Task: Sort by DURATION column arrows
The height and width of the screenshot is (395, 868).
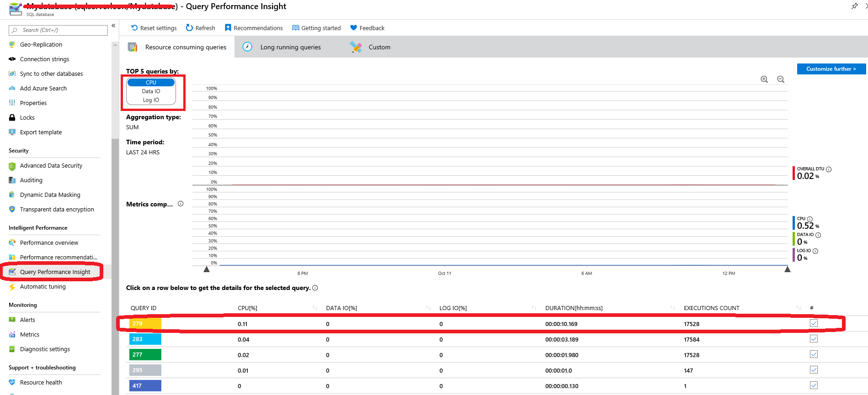Action: pos(673,308)
